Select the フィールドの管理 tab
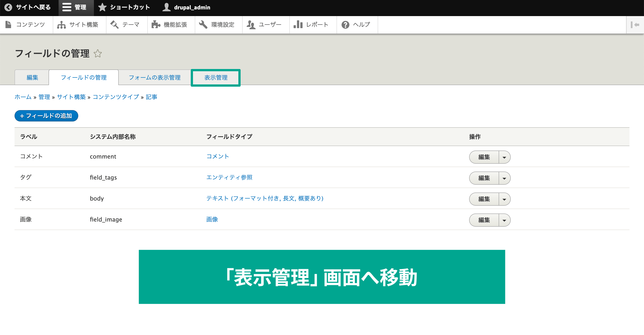The image size is (644, 335). point(84,77)
